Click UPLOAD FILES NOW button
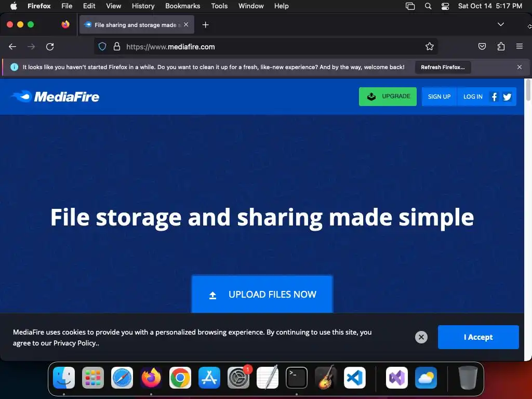 click(262, 294)
